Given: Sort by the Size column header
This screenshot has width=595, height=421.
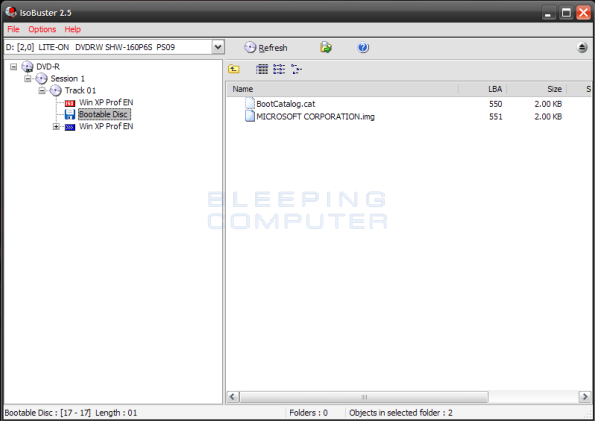Looking at the screenshot, I should (537, 89).
